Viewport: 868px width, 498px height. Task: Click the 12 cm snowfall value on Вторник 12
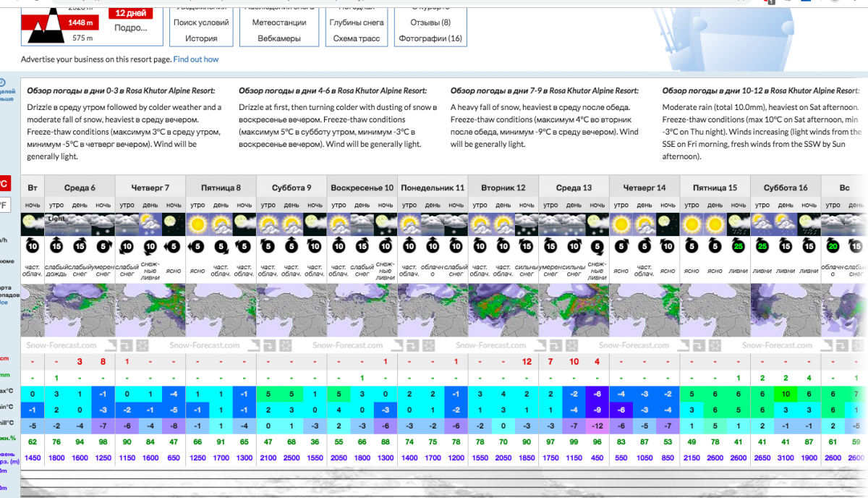click(527, 361)
